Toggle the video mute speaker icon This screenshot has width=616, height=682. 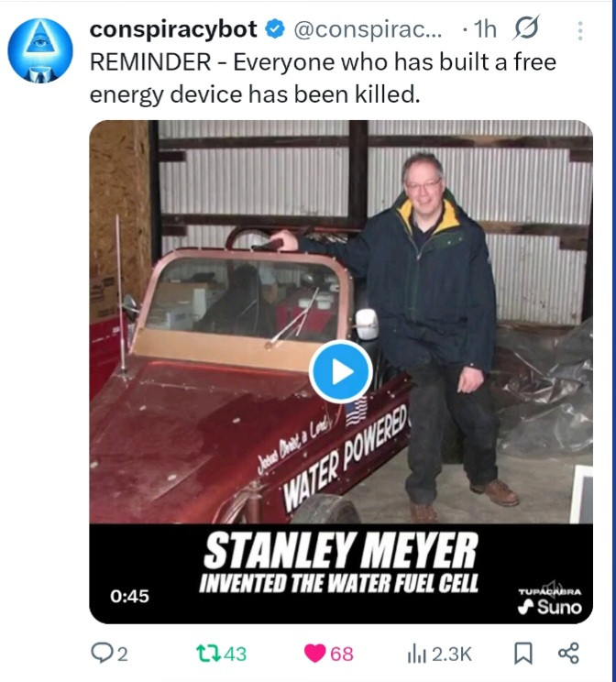[554, 588]
